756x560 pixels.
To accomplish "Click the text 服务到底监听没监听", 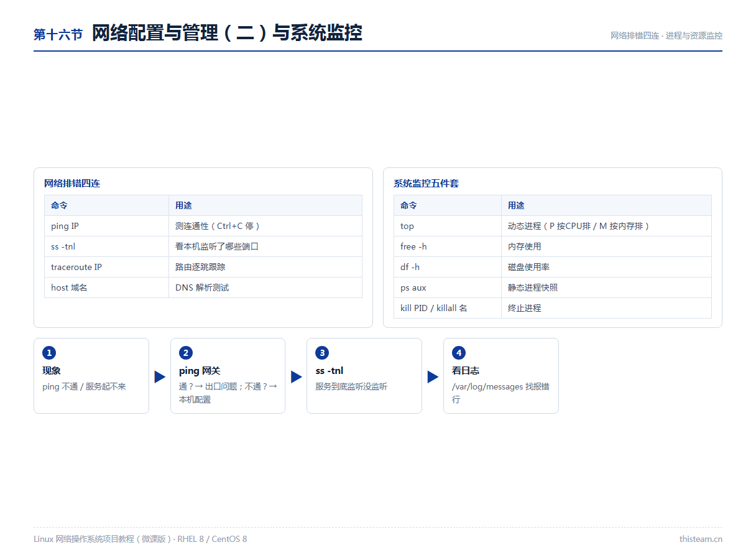I will 351,386.
